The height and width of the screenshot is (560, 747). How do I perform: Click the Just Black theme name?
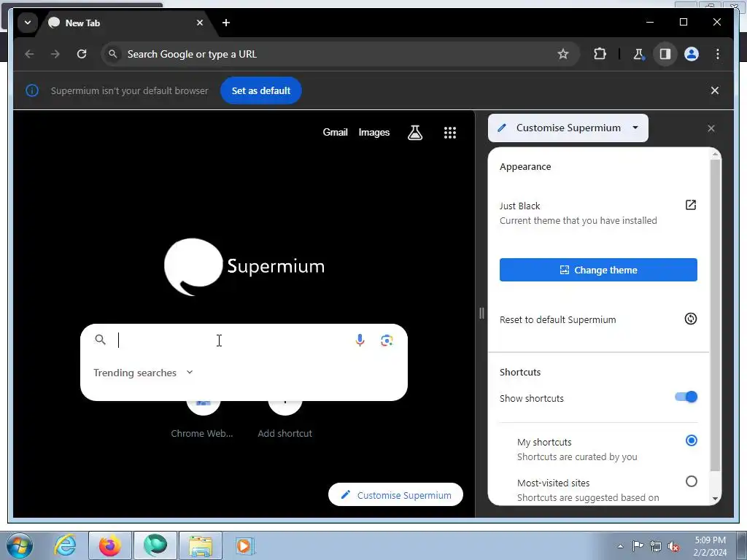click(x=519, y=206)
